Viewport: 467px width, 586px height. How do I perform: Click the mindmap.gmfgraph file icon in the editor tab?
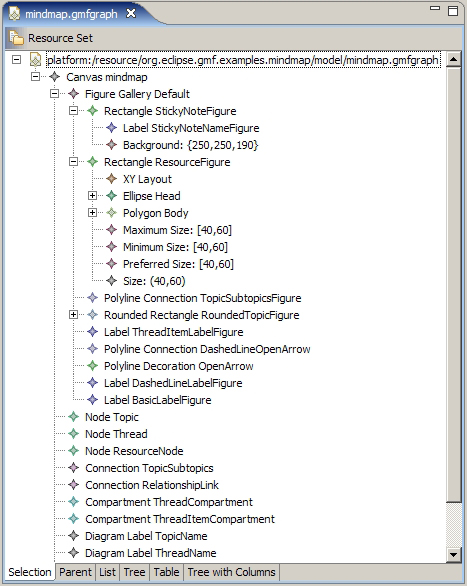(15, 14)
